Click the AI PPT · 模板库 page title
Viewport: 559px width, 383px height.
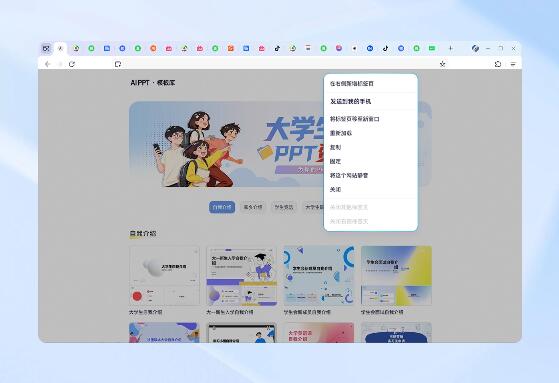[153, 83]
